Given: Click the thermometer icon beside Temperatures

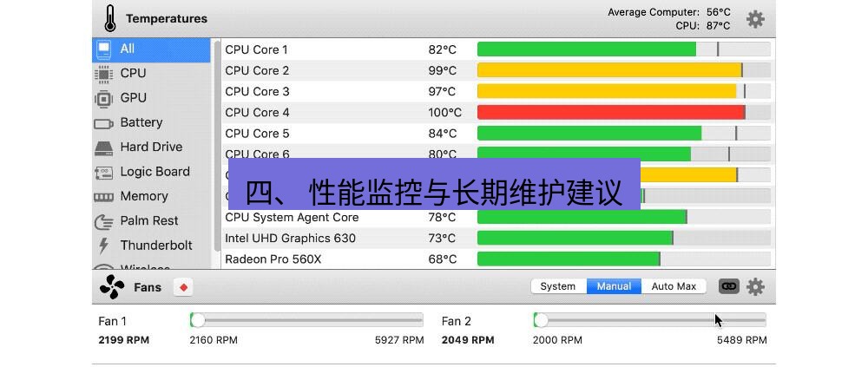Looking at the screenshot, I should click(109, 18).
